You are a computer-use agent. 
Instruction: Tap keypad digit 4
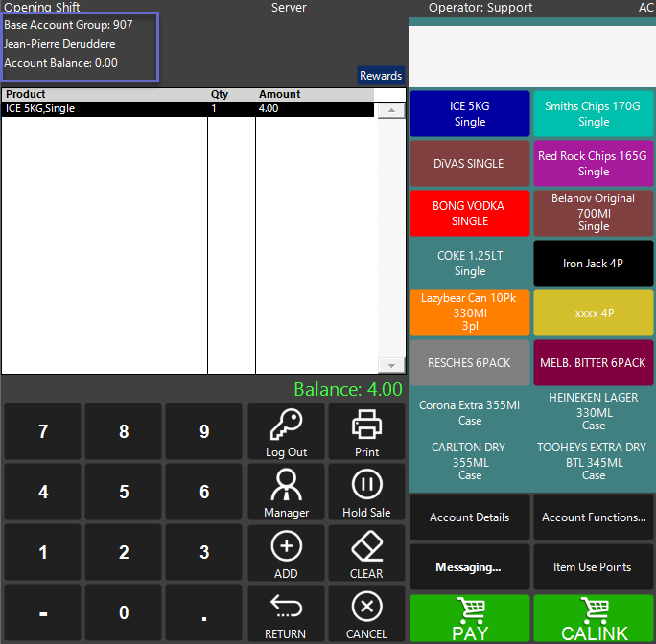coord(42,492)
